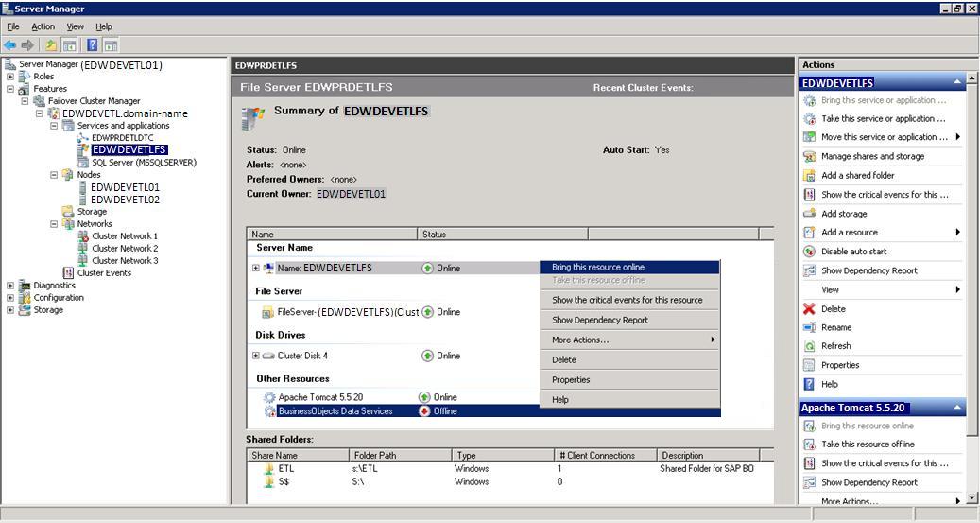Screen dimensions: 980x523
Task: Click the Refresh icon in Actions pane
Action: 809,345
